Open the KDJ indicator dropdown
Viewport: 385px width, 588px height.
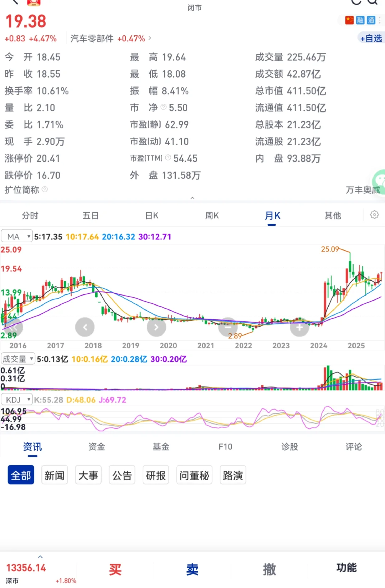(x=17, y=400)
